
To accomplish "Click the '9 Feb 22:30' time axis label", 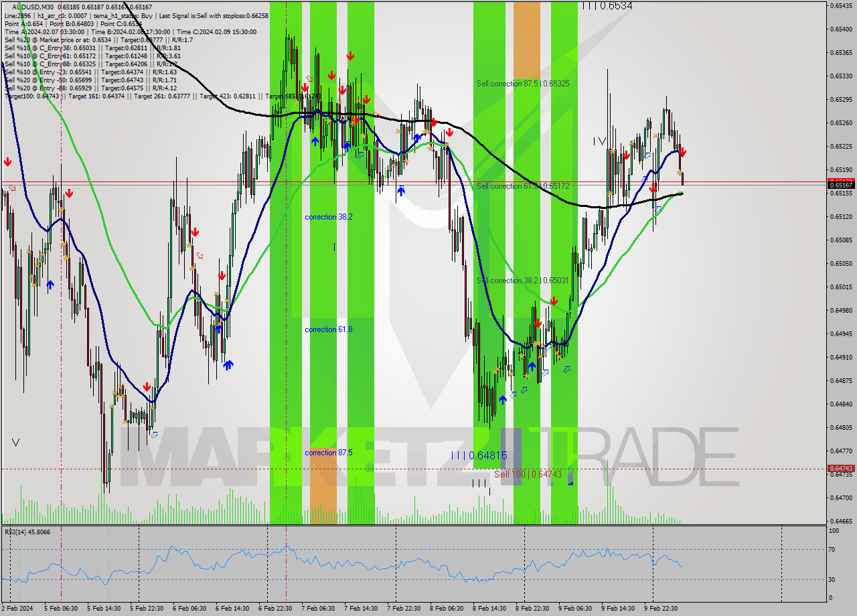I will (661, 608).
